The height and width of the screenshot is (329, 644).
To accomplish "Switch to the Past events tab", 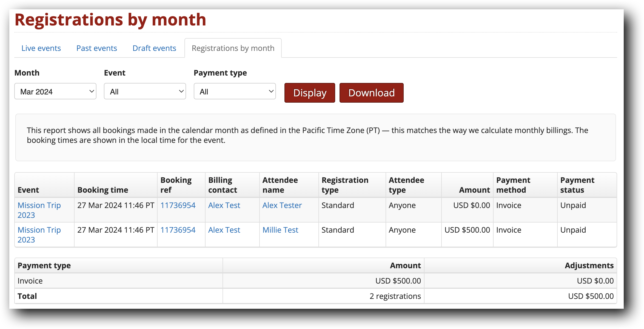I will point(96,48).
